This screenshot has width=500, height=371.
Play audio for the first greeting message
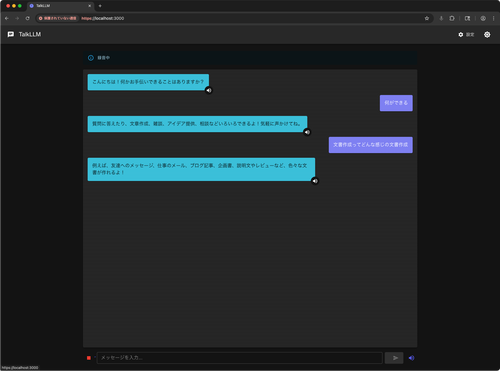[x=209, y=90]
